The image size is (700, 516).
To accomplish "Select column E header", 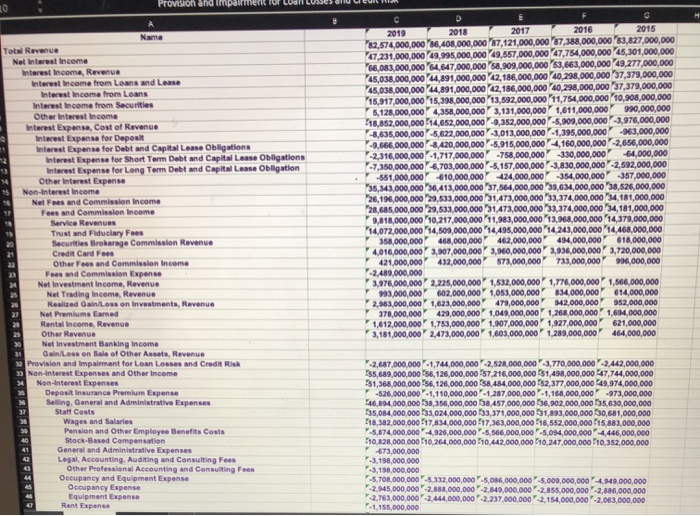I will pyautogui.click(x=521, y=19).
